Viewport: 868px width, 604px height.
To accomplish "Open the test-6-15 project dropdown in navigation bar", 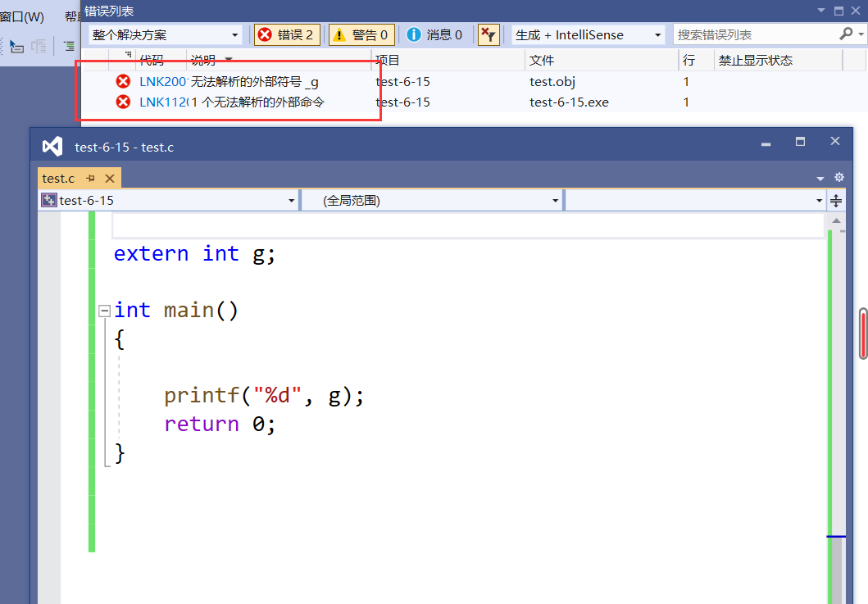I will 169,201.
